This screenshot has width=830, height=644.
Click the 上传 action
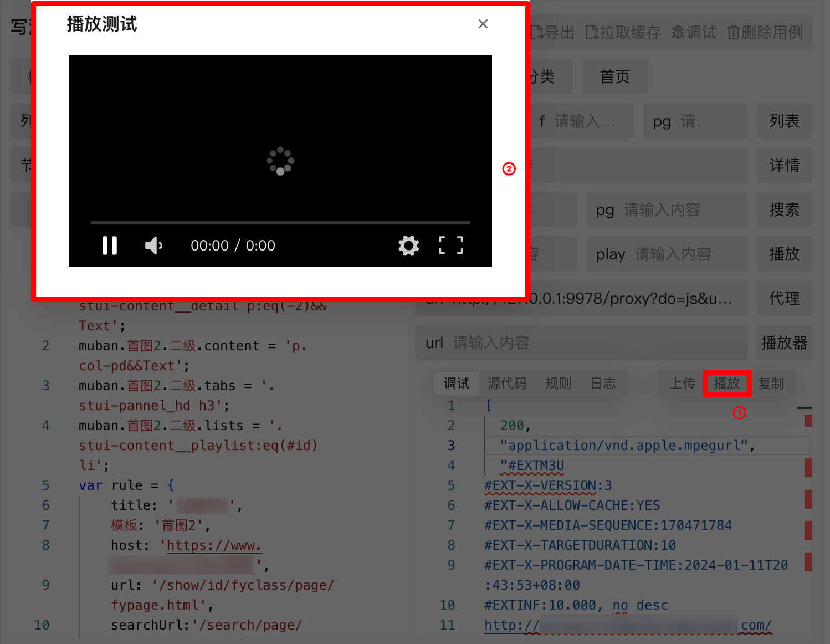click(x=682, y=384)
